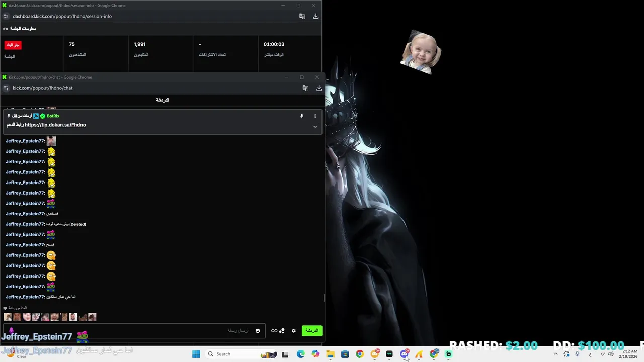Open the Windows Start menu

coord(196,354)
